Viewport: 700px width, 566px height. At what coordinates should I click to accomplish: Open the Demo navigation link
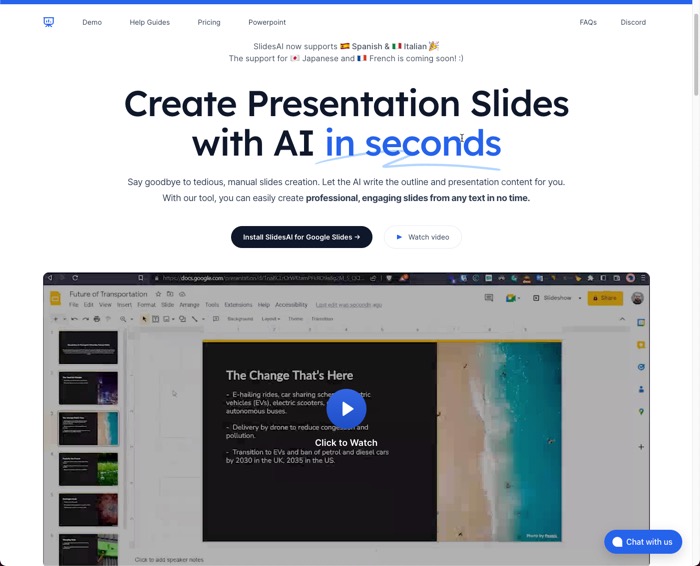point(92,22)
